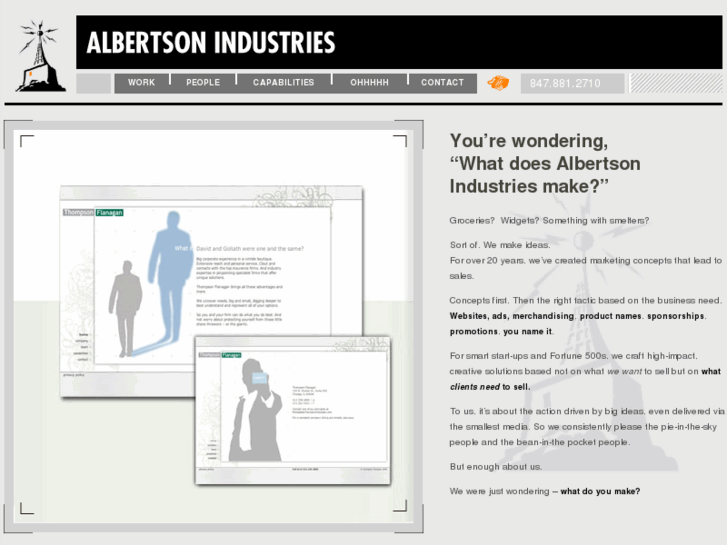Click the text "what do you make?"
Screen dimensions: 727x545
pyautogui.click(x=600, y=491)
